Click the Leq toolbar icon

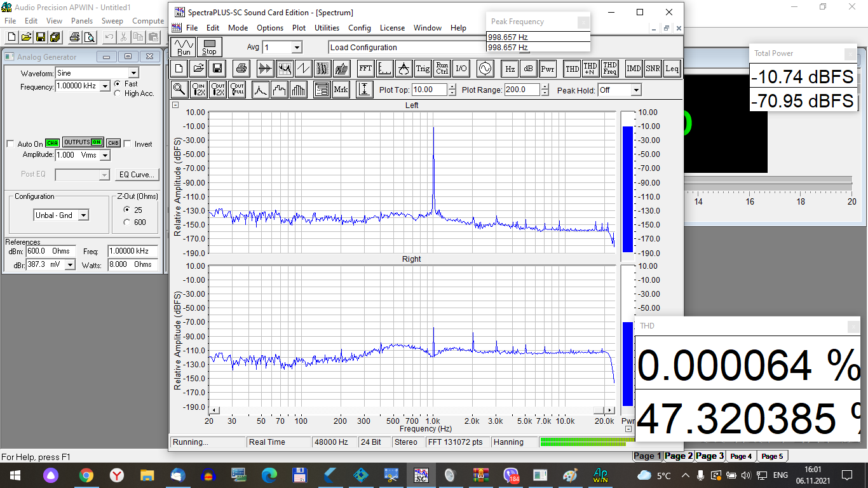pos(672,68)
